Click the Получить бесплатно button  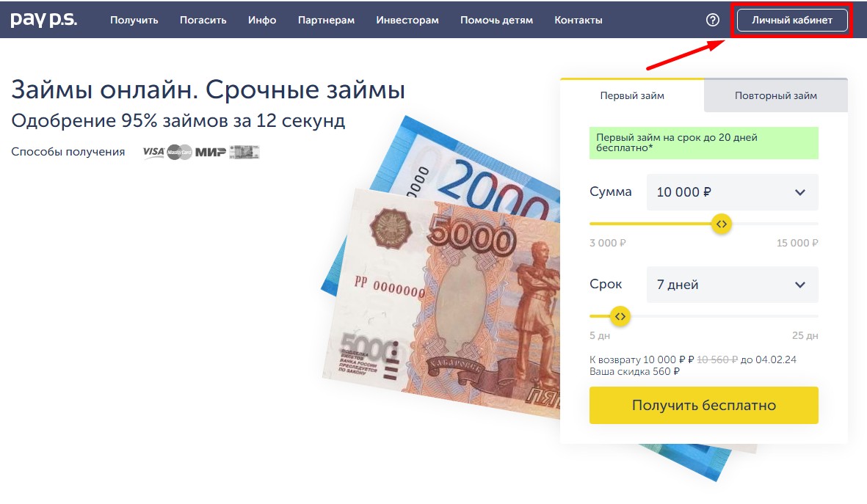pos(703,405)
